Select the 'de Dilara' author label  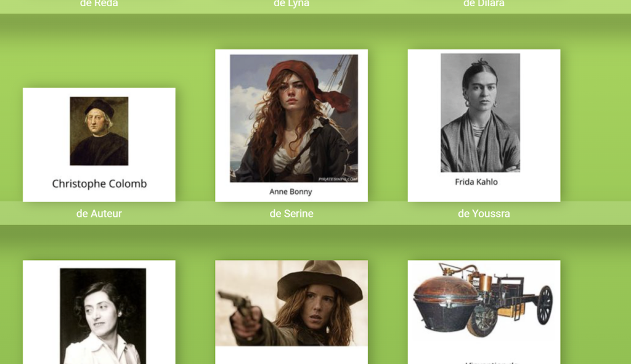tap(484, 4)
